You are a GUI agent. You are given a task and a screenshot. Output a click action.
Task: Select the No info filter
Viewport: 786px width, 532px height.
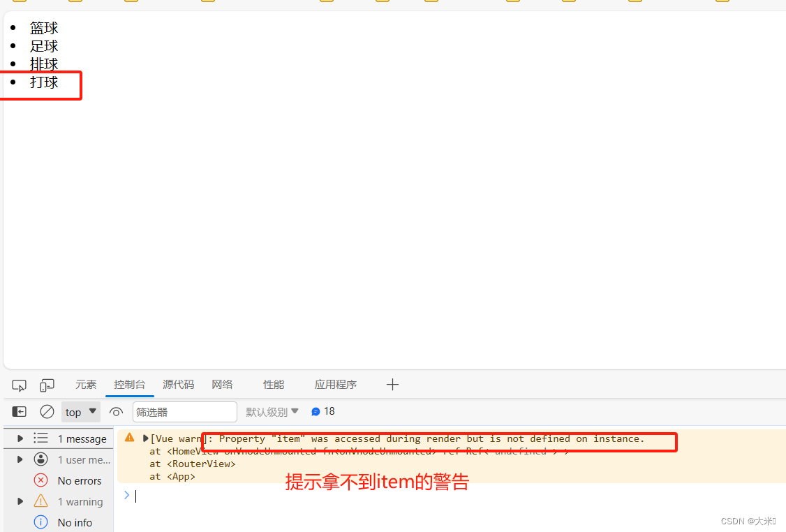[74, 522]
